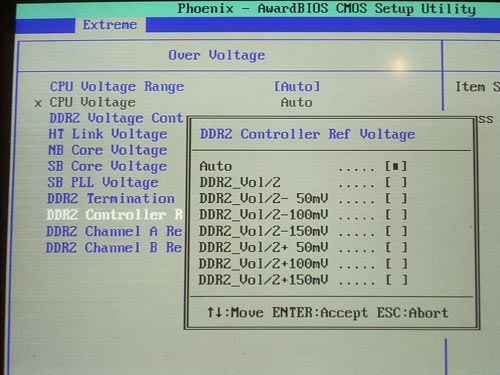
Task: Open the [Auto] value of CPU Voltage Range
Action: pos(297,87)
